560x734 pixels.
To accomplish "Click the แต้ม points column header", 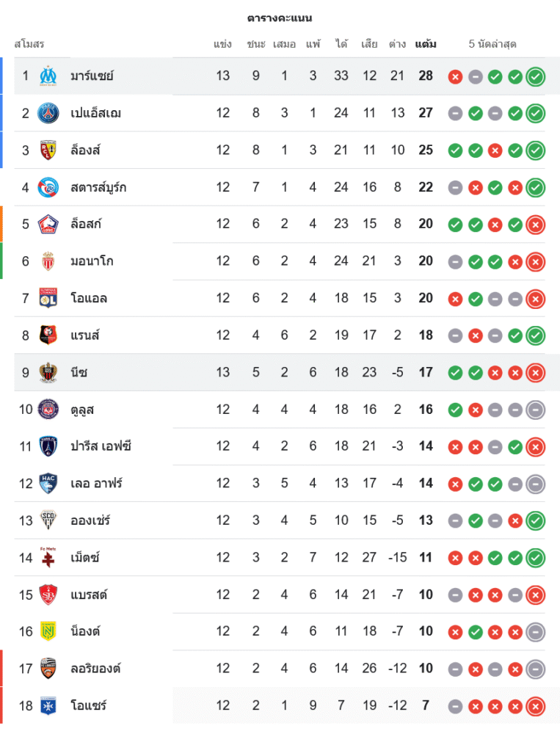I will click(426, 44).
